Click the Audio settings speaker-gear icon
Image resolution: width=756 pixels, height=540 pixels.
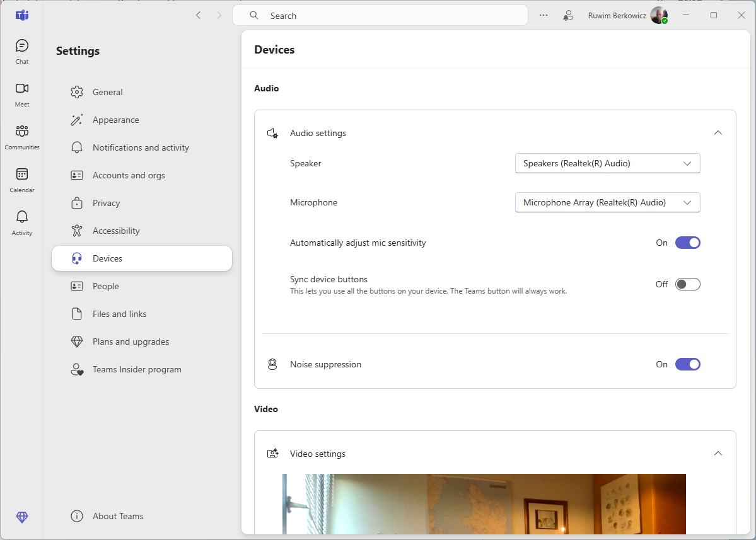point(272,133)
